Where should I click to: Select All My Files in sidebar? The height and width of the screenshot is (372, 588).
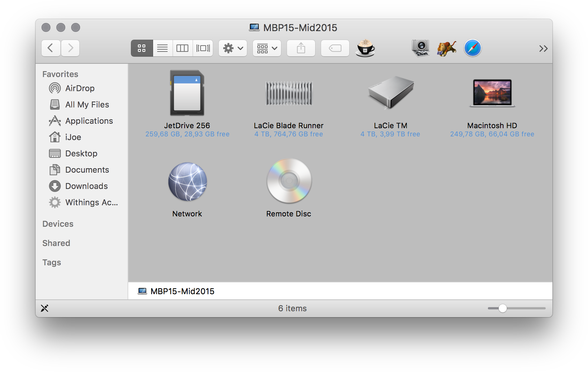[x=87, y=104]
